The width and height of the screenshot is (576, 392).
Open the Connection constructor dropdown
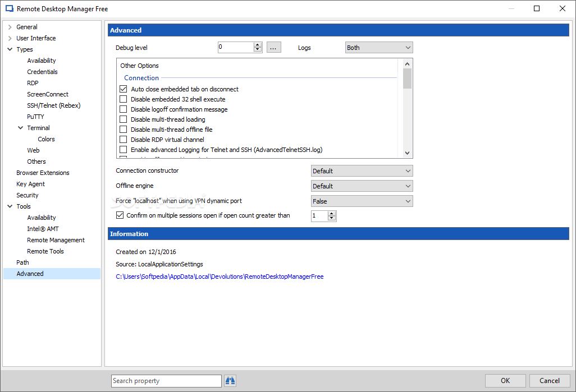362,171
